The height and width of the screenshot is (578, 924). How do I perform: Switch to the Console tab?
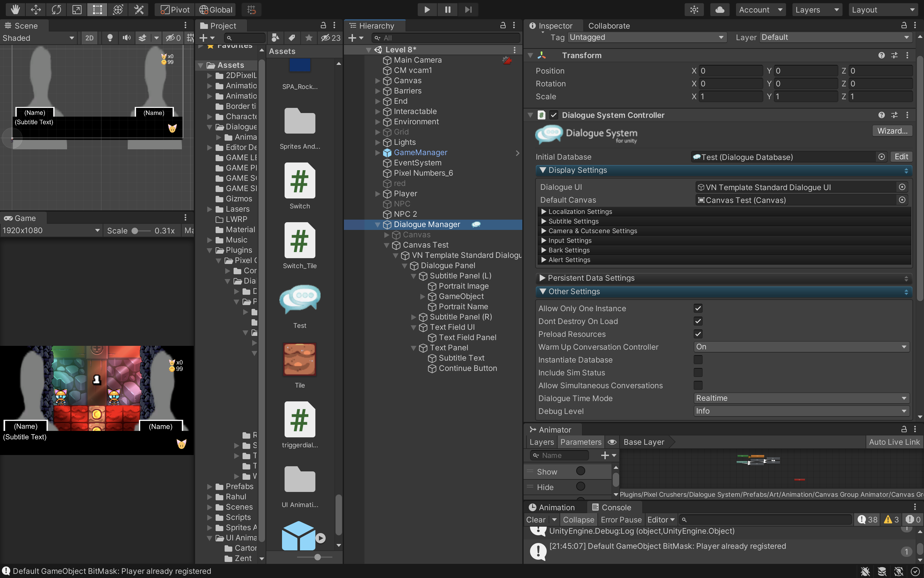click(x=616, y=507)
